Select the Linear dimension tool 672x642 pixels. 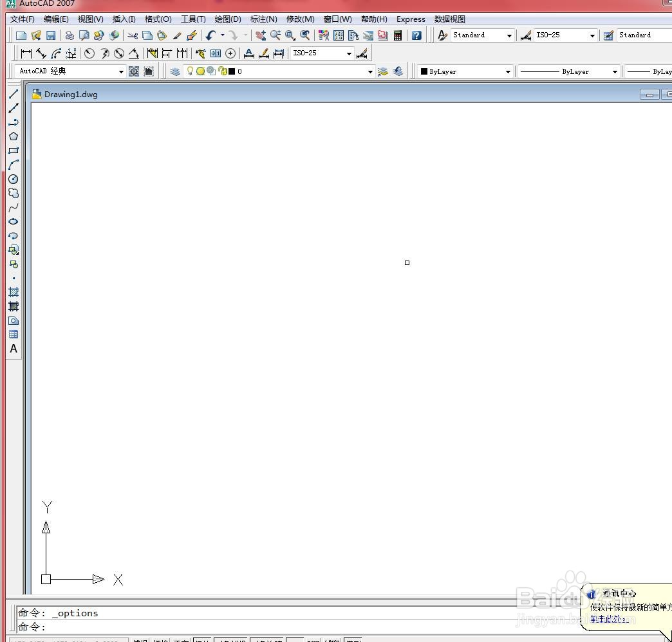click(26, 53)
